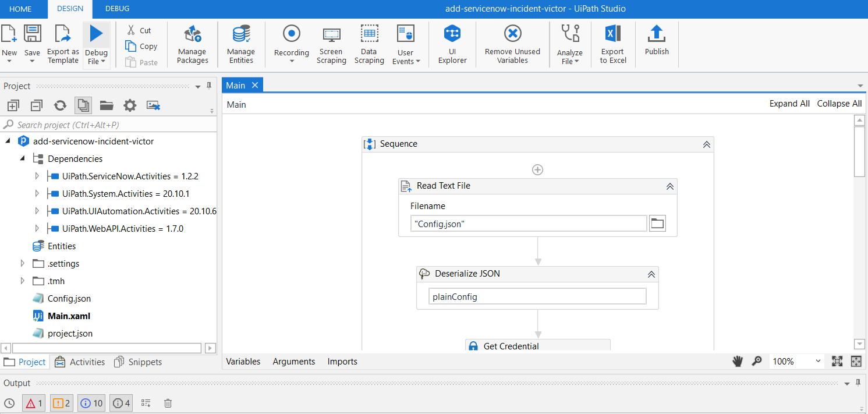This screenshot has width=868, height=414.
Task: Collapse the Deserialize JSON activity
Action: tap(651, 274)
